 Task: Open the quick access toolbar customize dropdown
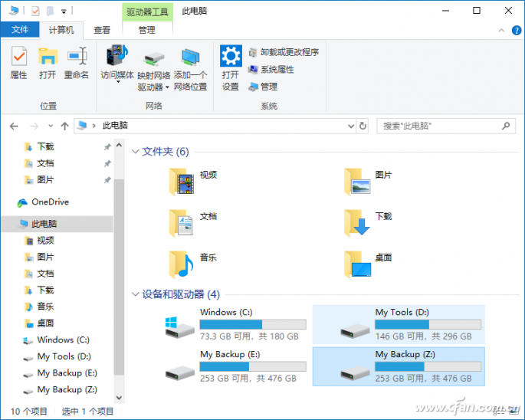click(x=64, y=11)
